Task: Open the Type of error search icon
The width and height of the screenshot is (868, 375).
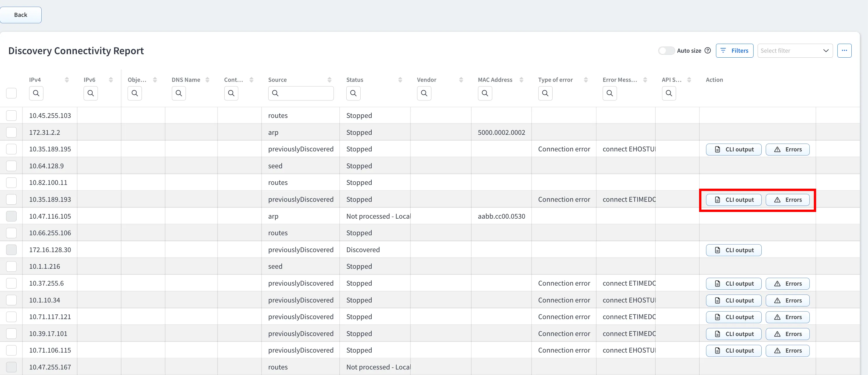Action: [x=545, y=93]
